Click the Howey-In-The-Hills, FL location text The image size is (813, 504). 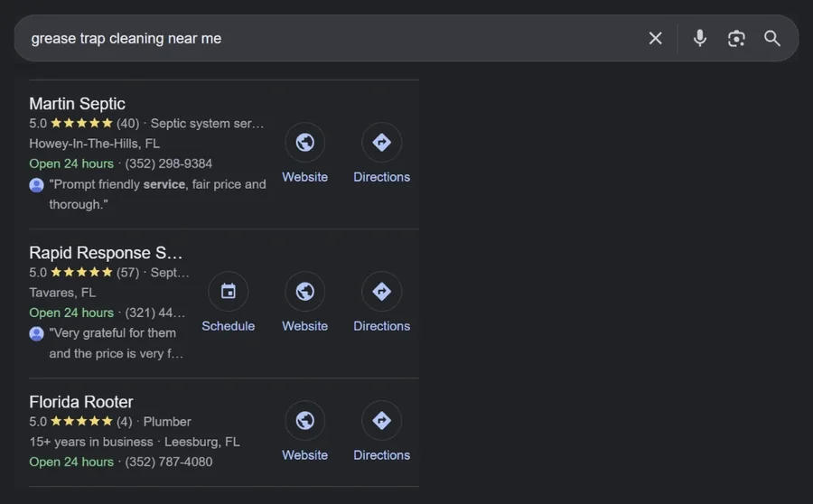[x=94, y=144]
